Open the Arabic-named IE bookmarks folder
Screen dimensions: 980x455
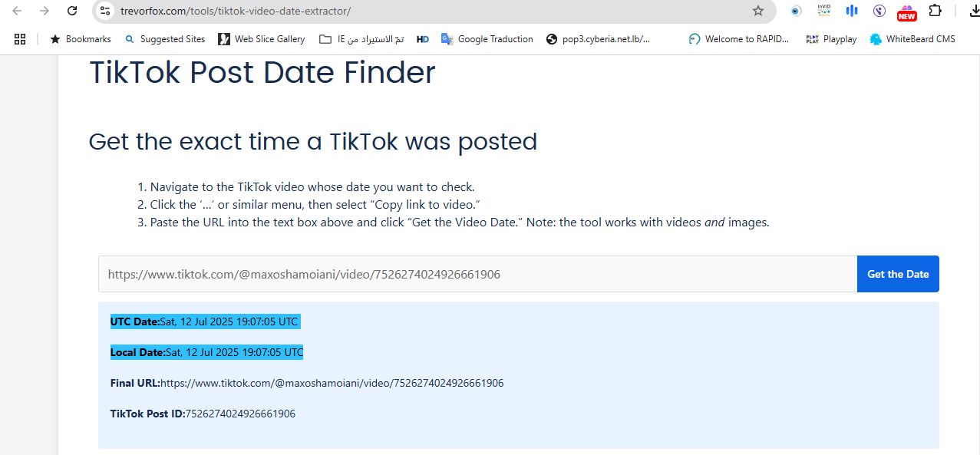361,39
